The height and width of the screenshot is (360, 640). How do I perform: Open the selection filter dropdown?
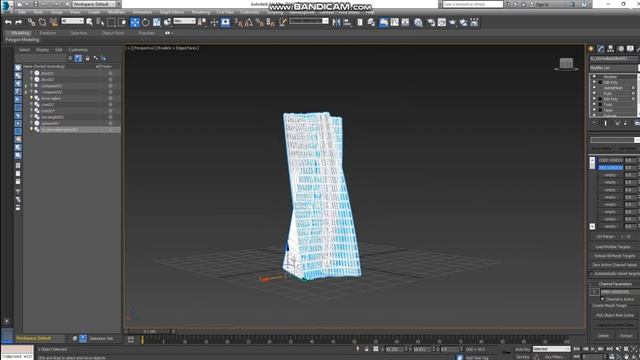(x=72, y=21)
